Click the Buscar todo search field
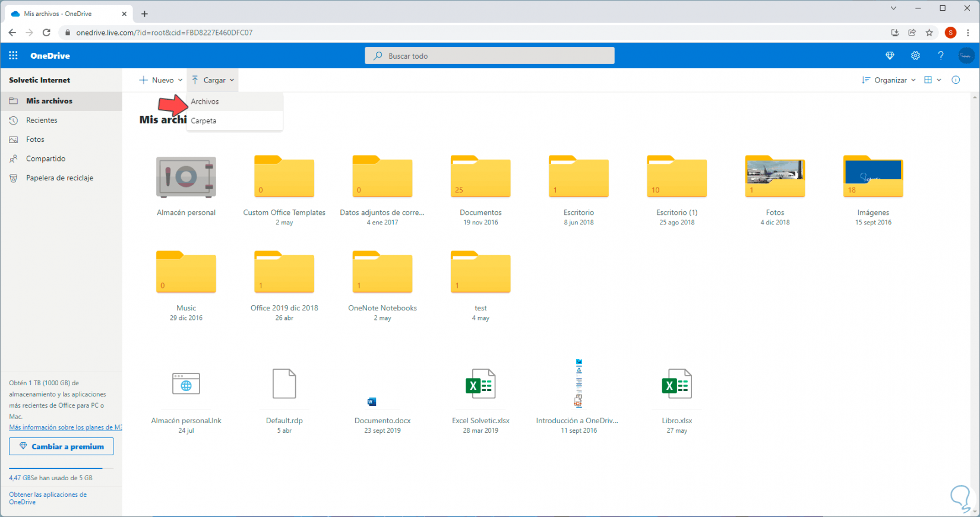The height and width of the screenshot is (517, 980). [x=489, y=56]
